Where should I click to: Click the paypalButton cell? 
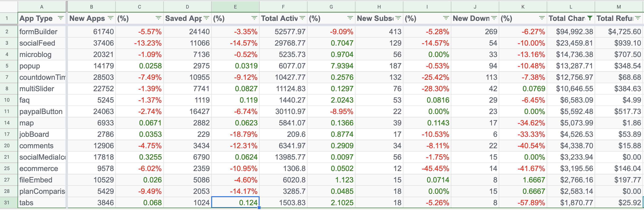42,111
